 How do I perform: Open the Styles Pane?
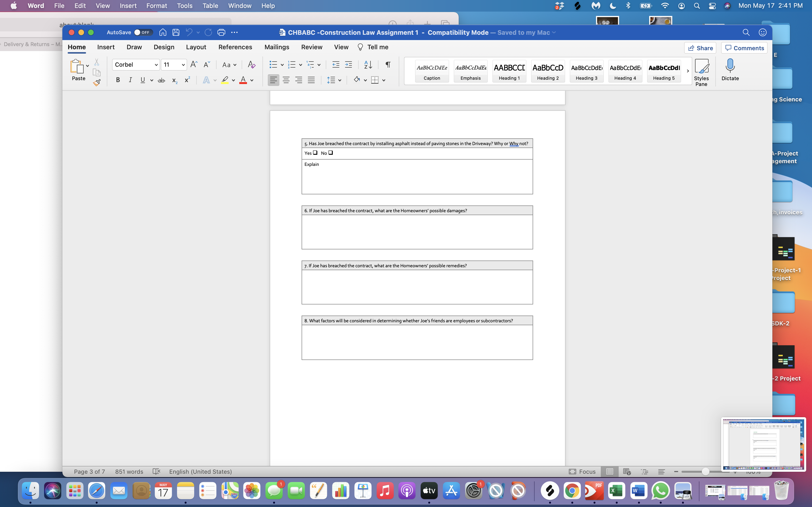(x=702, y=71)
